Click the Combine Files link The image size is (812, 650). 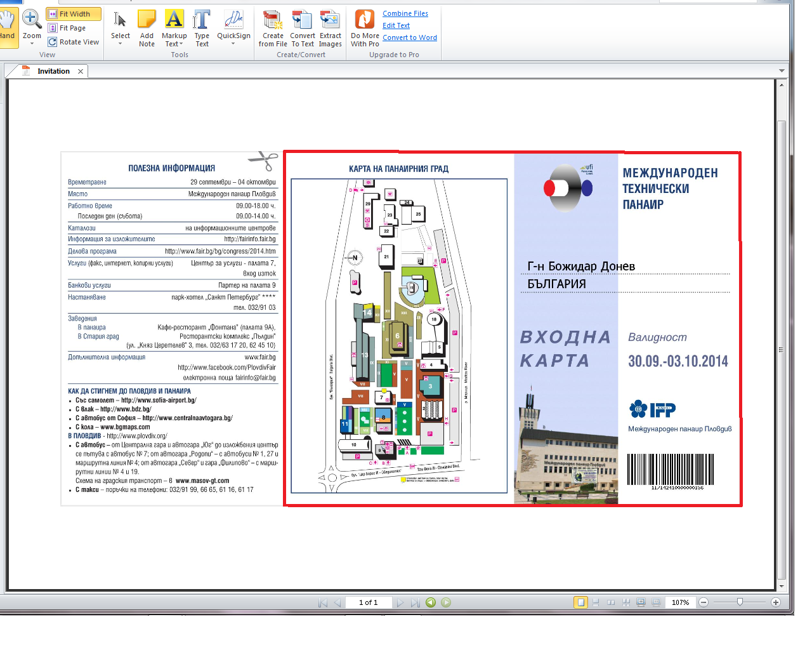point(405,13)
